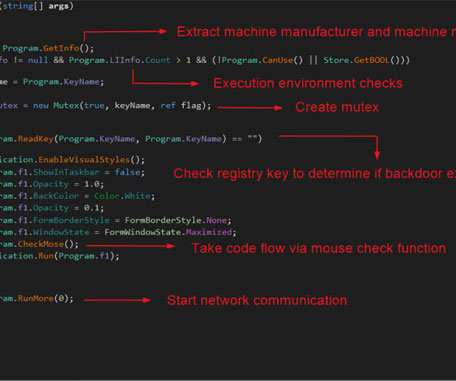The height and width of the screenshot is (381, 456).
Task: Click the CheckMose method call
Action: point(40,244)
